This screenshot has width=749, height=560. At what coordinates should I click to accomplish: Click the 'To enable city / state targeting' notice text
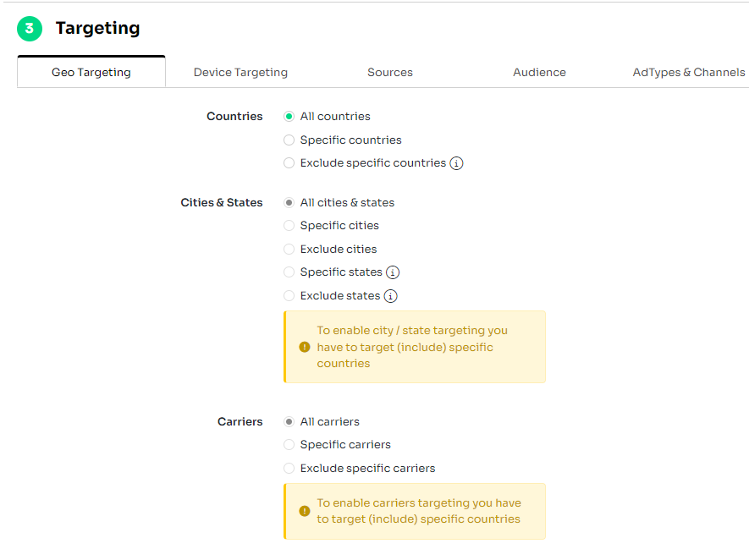tap(412, 347)
